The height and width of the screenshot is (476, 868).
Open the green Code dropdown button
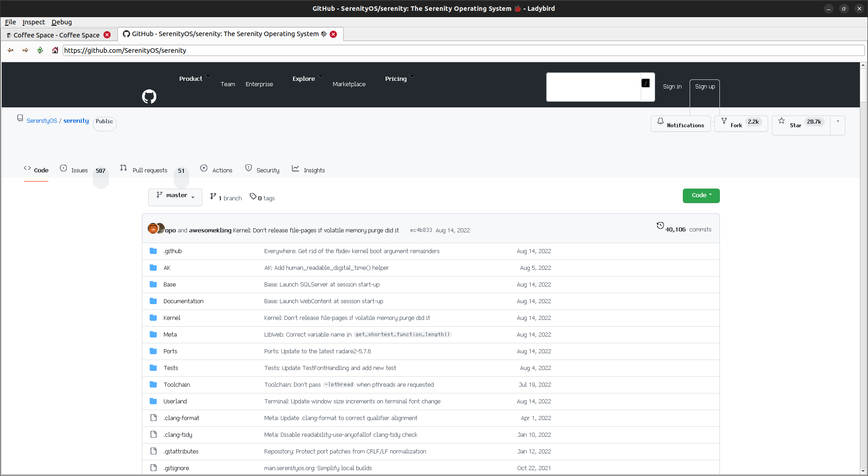pyautogui.click(x=701, y=195)
